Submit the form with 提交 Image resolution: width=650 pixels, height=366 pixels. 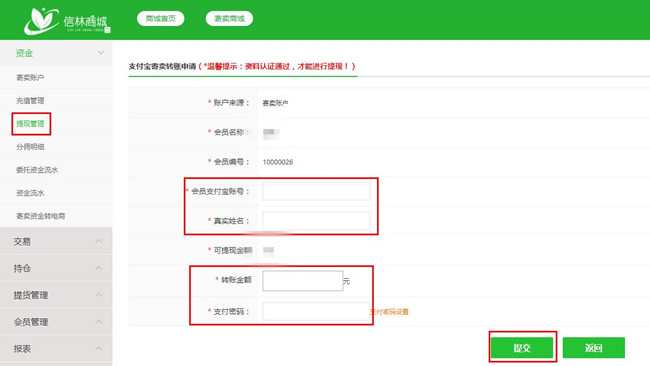point(522,348)
